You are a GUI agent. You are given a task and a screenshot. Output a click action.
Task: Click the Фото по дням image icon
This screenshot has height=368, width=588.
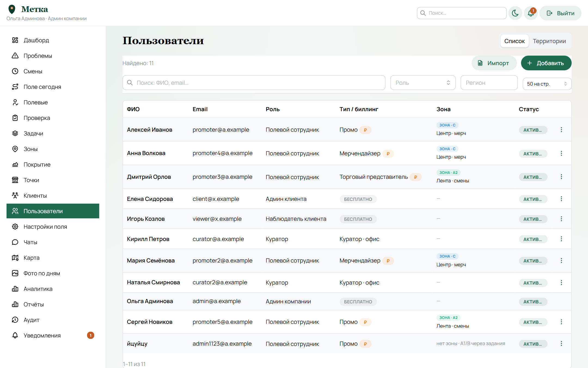pyautogui.click(x=15, y=273)
